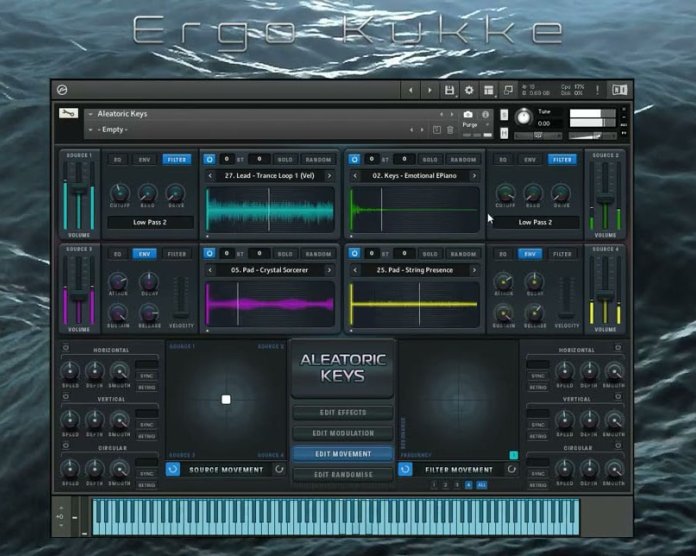
Task: Click ALL filter source selector button
Action: pos(482,485)
